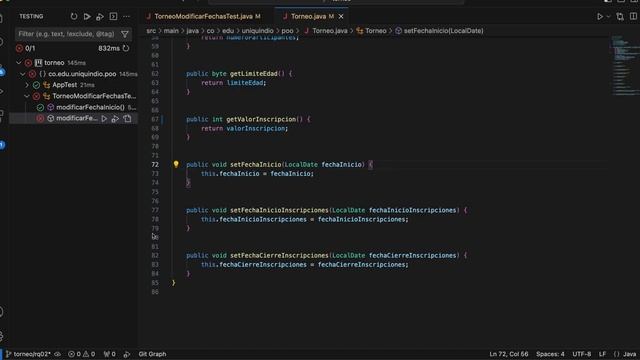The width and height of the screenshot is (640, 360).
Task: Switch to TorneoModificarFechasTest.java tab
Action: 203,17
